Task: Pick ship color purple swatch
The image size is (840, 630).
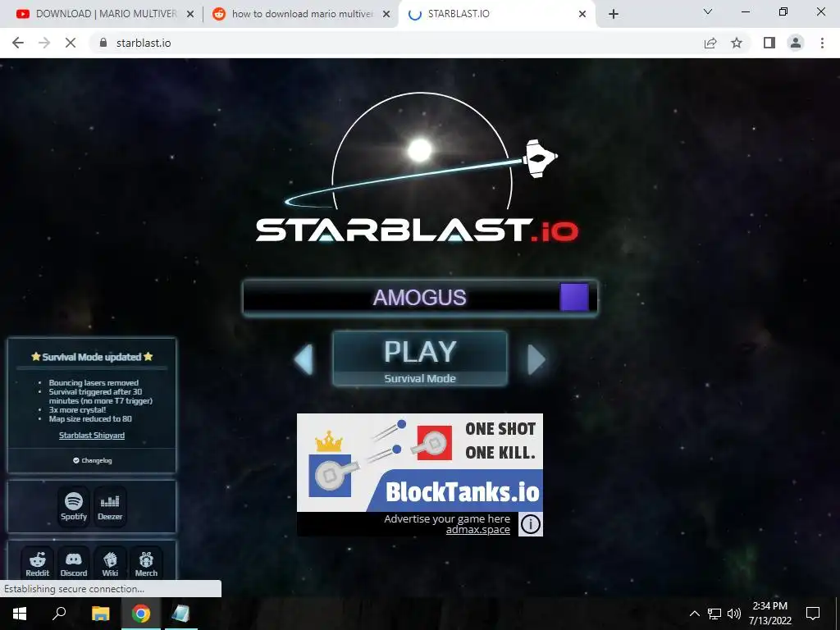Action: tap(574, 297)
